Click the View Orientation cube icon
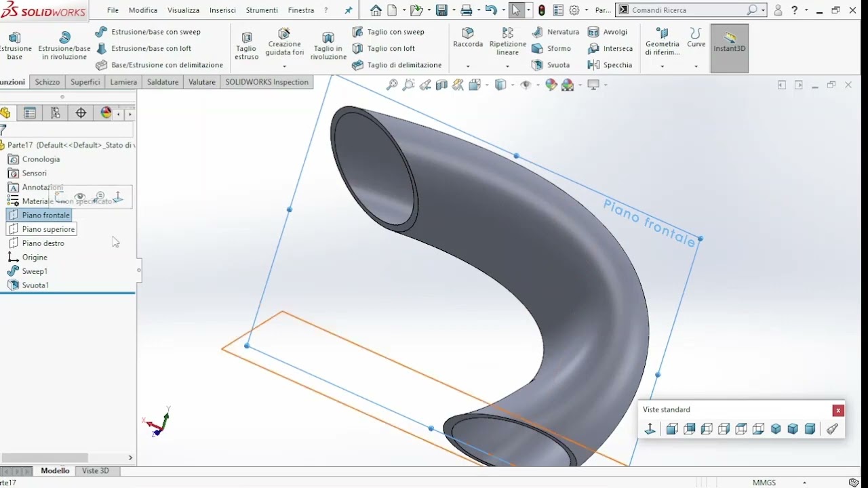Viewport: 868px width, 488px height. coord(475,85)
